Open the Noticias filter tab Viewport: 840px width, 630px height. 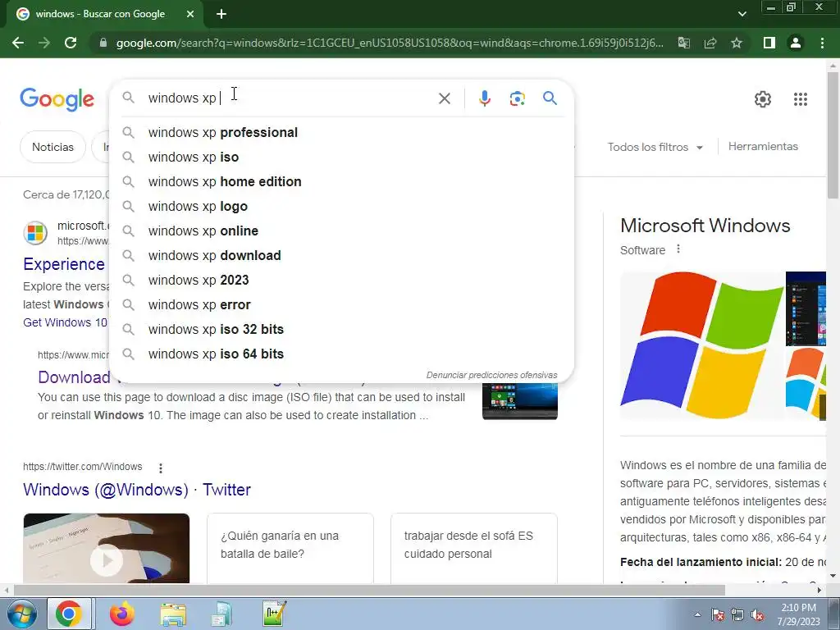[52, 147]
